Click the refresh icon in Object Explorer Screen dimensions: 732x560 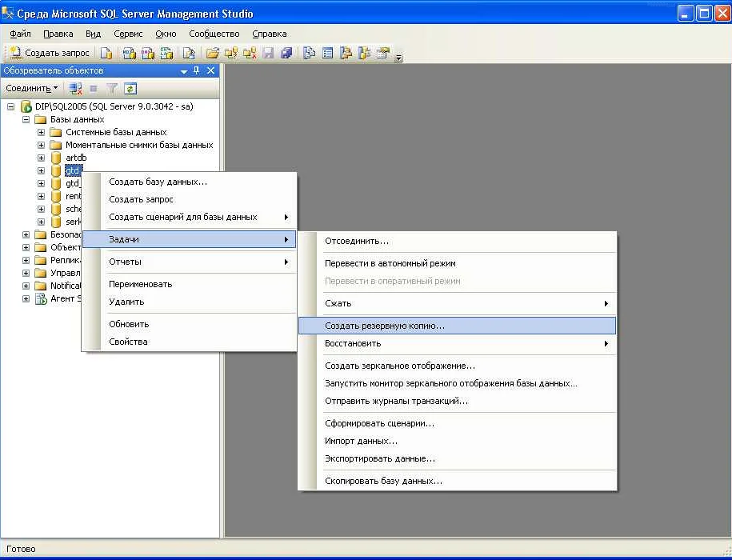[x=130, y=88]
